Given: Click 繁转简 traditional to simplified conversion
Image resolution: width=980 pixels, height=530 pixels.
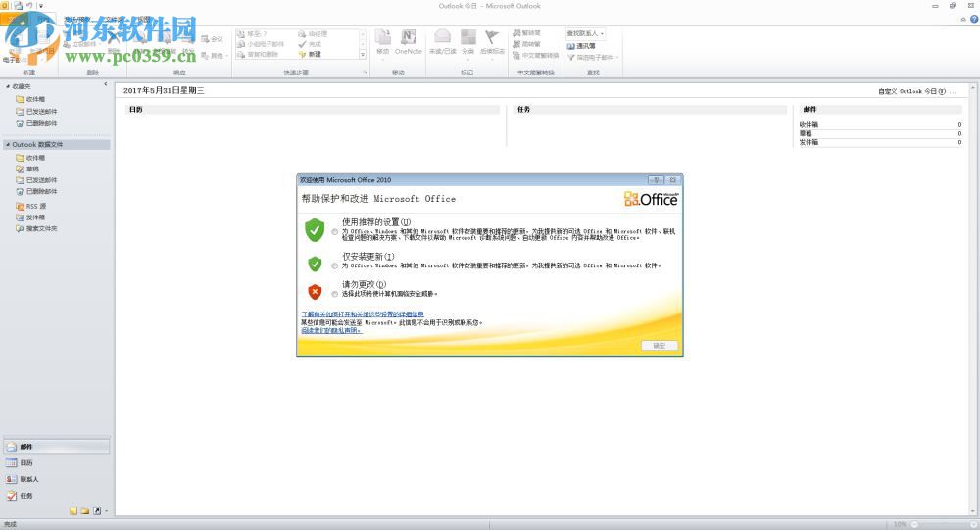Looking at the screenshot, I should [x=527, y=33].
